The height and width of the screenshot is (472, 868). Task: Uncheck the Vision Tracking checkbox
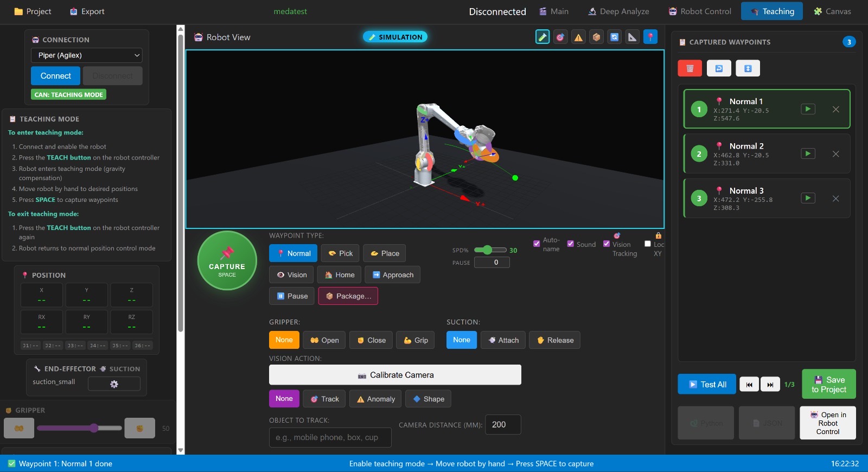(607, 244)
